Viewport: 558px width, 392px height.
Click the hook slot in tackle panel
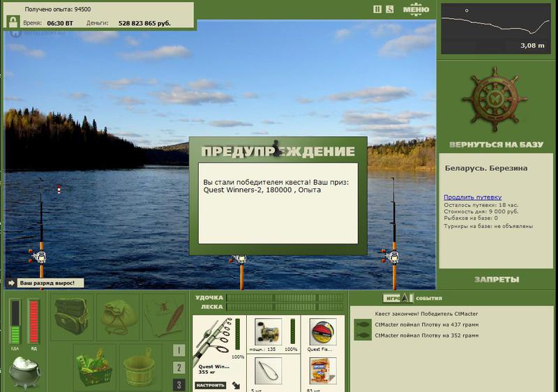pos(269,370)
